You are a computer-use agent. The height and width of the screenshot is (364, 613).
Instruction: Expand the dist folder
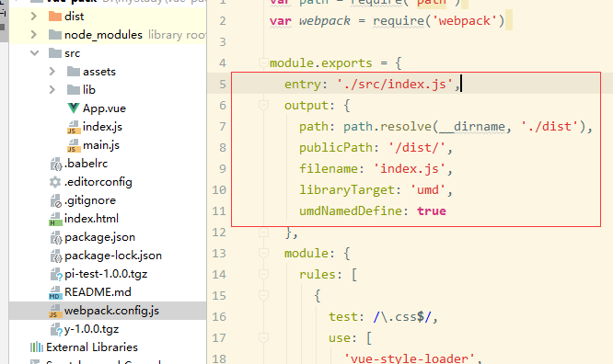pos(34,17)
